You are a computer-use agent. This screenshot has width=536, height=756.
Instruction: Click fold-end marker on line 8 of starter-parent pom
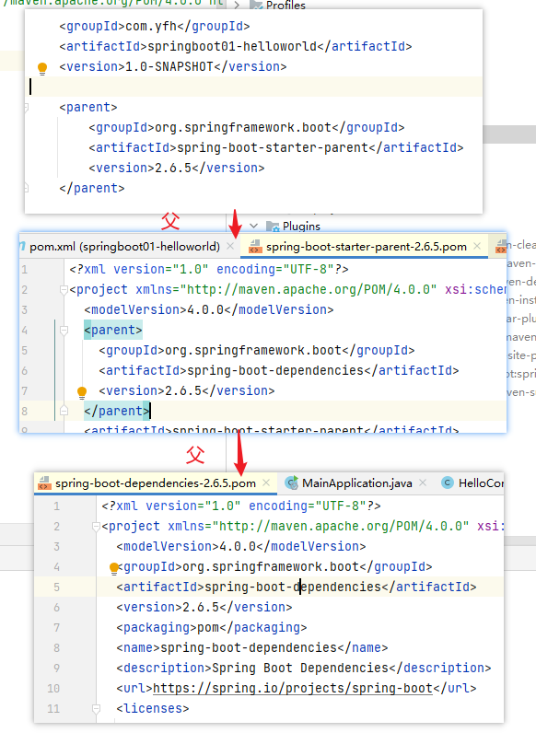[64, 411]
